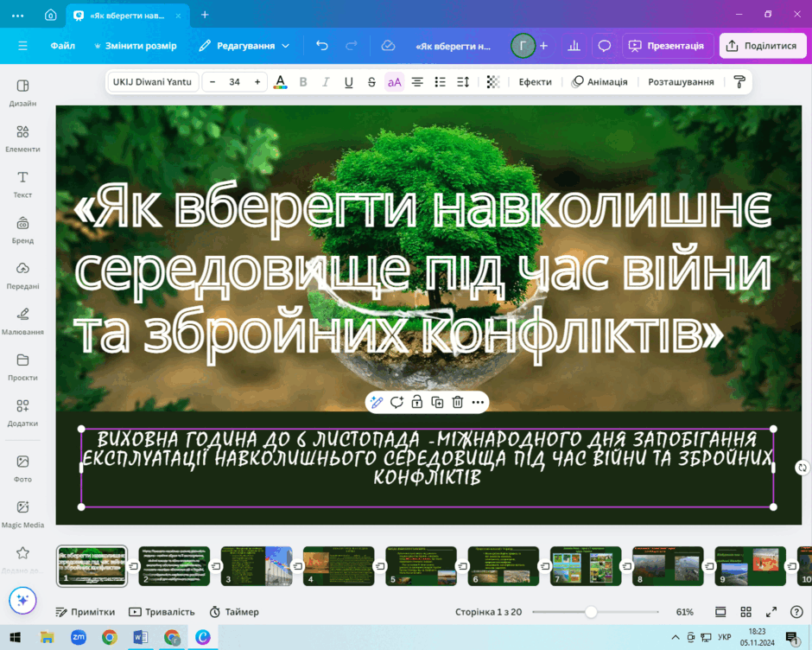Open the Анімація (Animation) options
This screenshot has width=812, height=650.
click(x=599, y=82)
